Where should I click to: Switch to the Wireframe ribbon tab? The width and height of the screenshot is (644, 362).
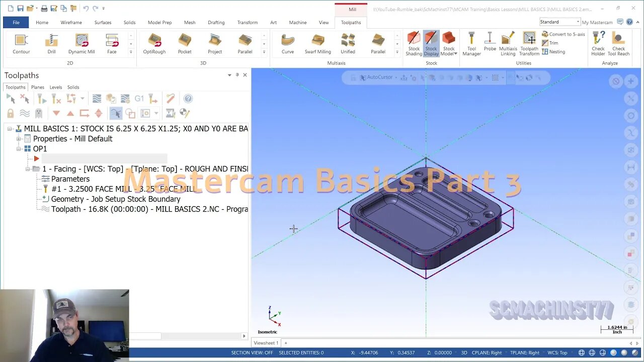point(71,22)
